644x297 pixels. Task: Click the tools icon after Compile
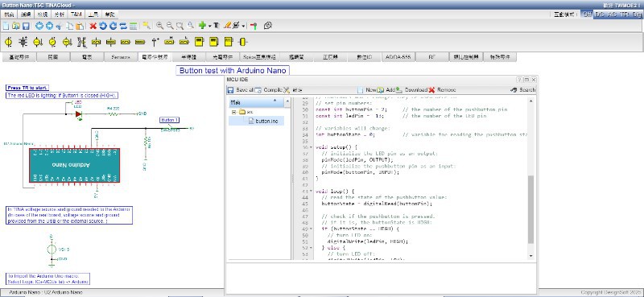[x=287, y=89]
